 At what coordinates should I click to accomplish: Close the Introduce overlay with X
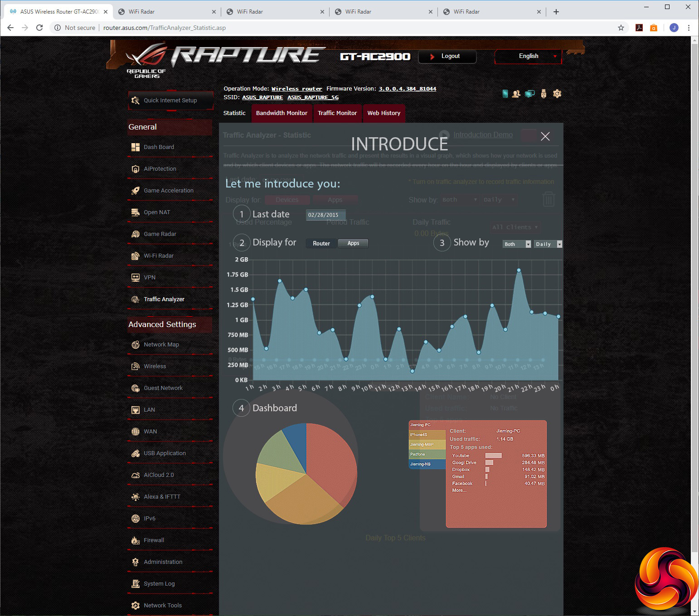[545, 136]
